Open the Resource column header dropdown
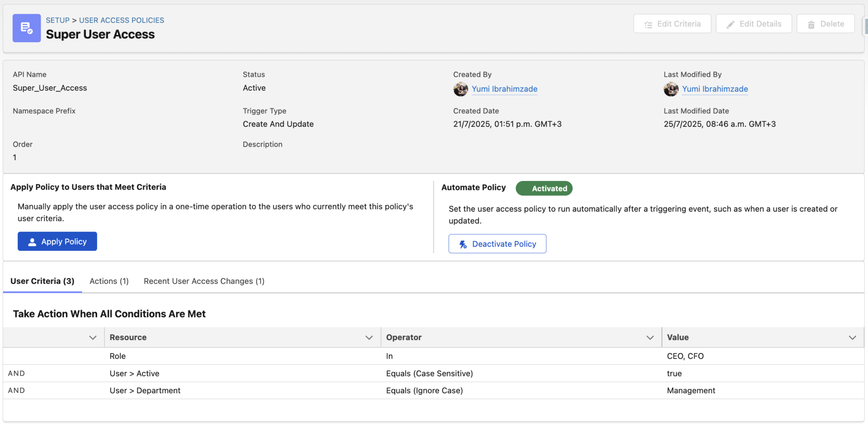The width and height of the screenshot is (868, 426). click(x=369, y=337)
